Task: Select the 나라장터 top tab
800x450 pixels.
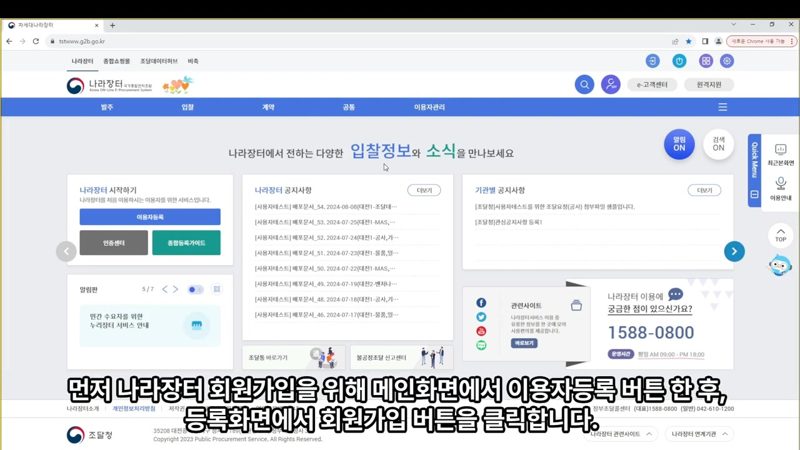Action: click(x=82, y=61)
